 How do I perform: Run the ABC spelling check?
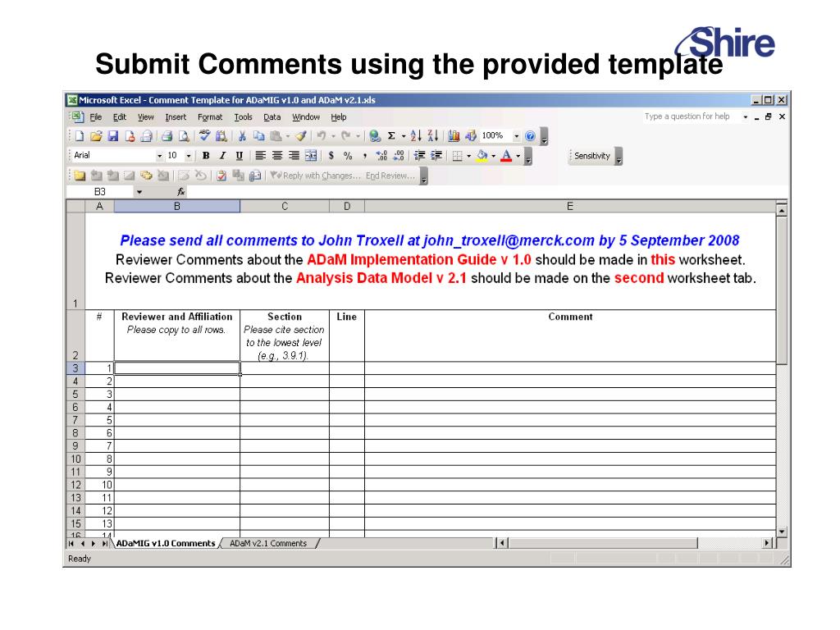tap(204, 136)
